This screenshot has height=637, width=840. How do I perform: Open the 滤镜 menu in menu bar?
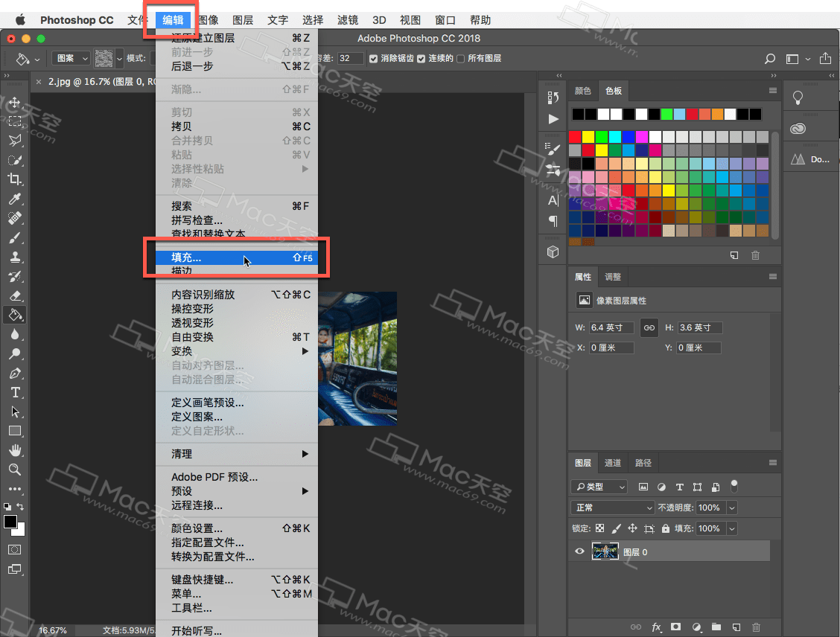[347, 20]
